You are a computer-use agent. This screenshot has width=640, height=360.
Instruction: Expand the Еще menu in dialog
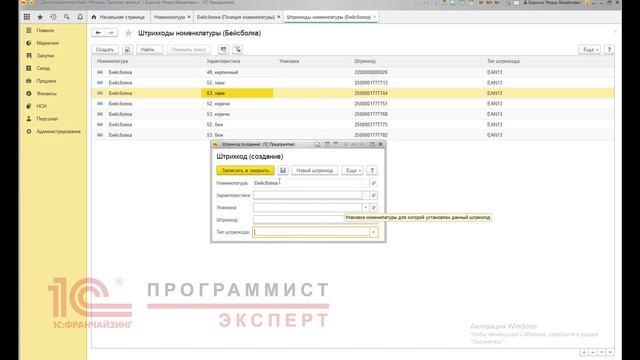click(353, 170)
